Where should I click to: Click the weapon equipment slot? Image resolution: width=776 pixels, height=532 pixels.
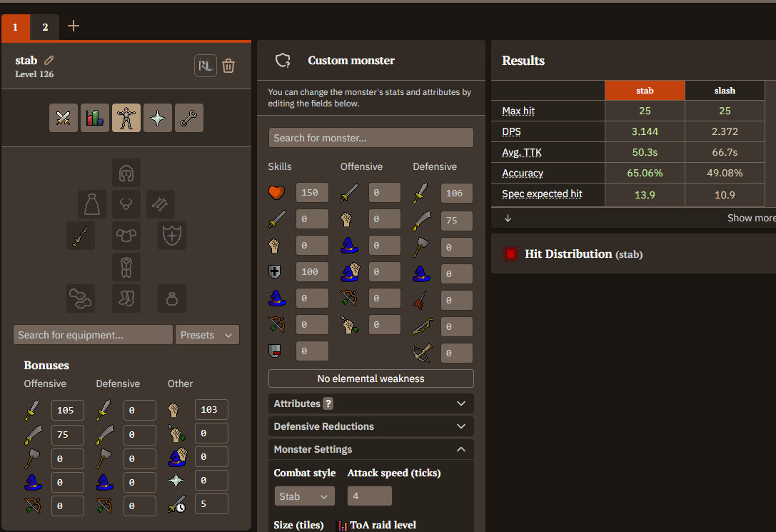(x=81, y=236)
